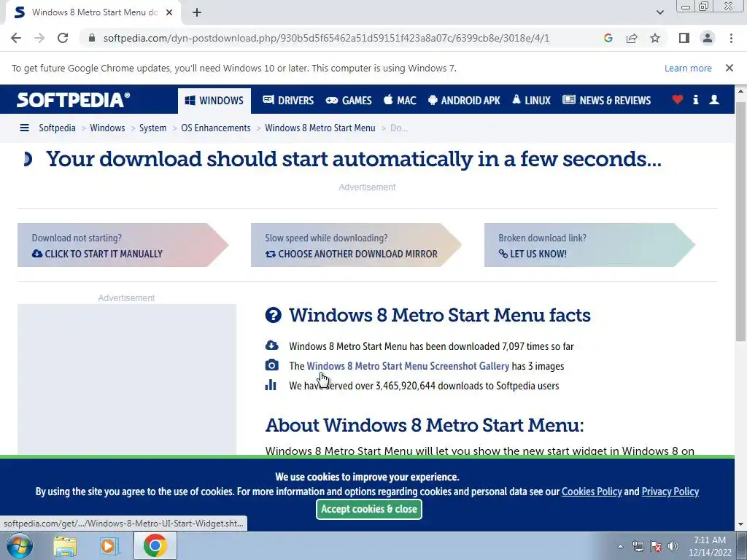Click the info icon in header
Image resolution: width=747 pixels, height=560 pixels.
[695, 99]
